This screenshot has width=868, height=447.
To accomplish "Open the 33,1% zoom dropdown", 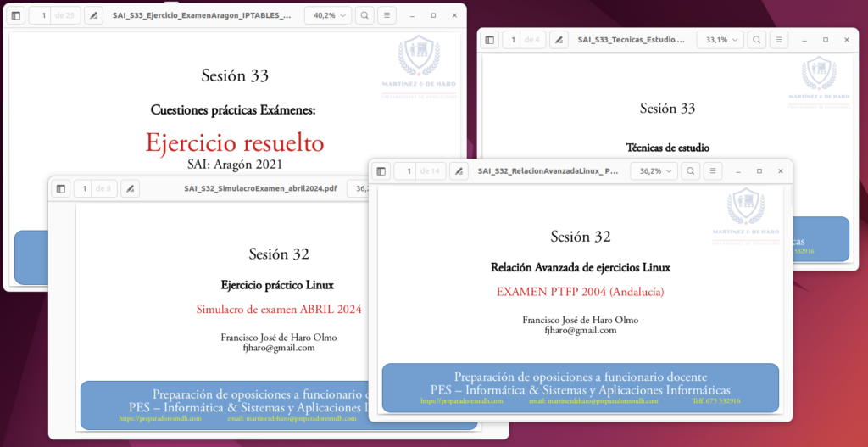I will pos(721,40).
